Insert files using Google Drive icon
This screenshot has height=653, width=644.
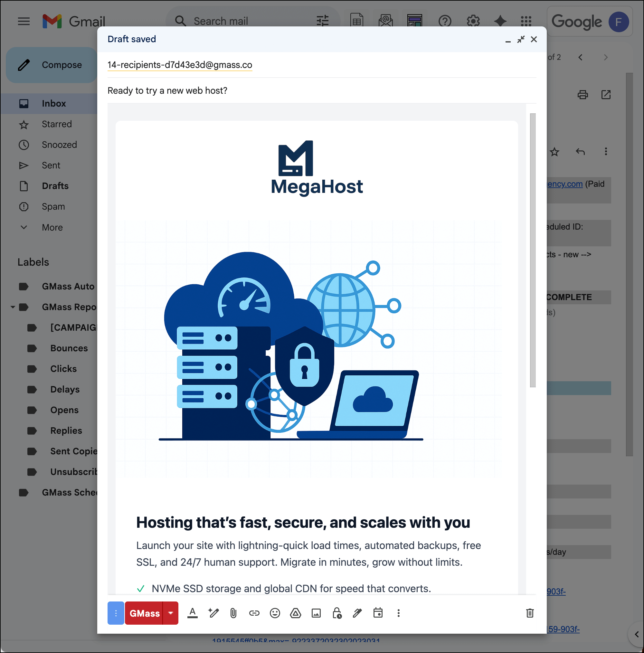coord(296,613)
